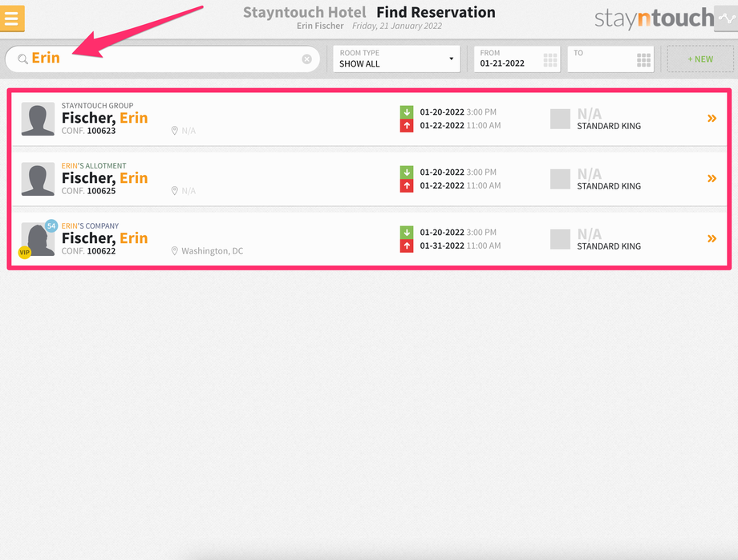This screenshot has width=738, height=560.
Task: Click STANDARD KING in reservation 100622 row
Action: coord(609,246)
